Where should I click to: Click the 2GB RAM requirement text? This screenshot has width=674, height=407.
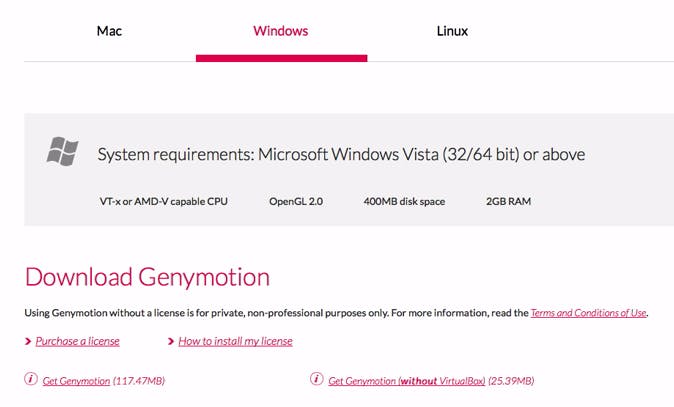pos(508,201)
